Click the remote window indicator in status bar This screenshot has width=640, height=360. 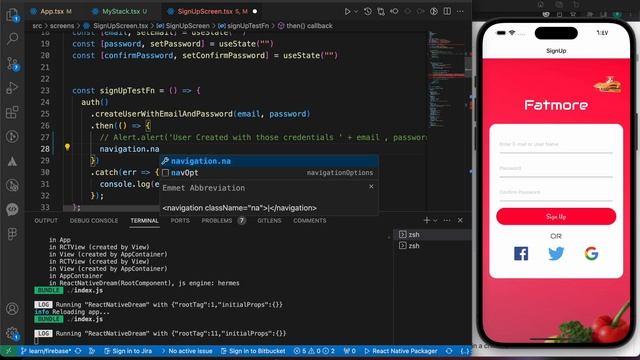click(8, 351)
